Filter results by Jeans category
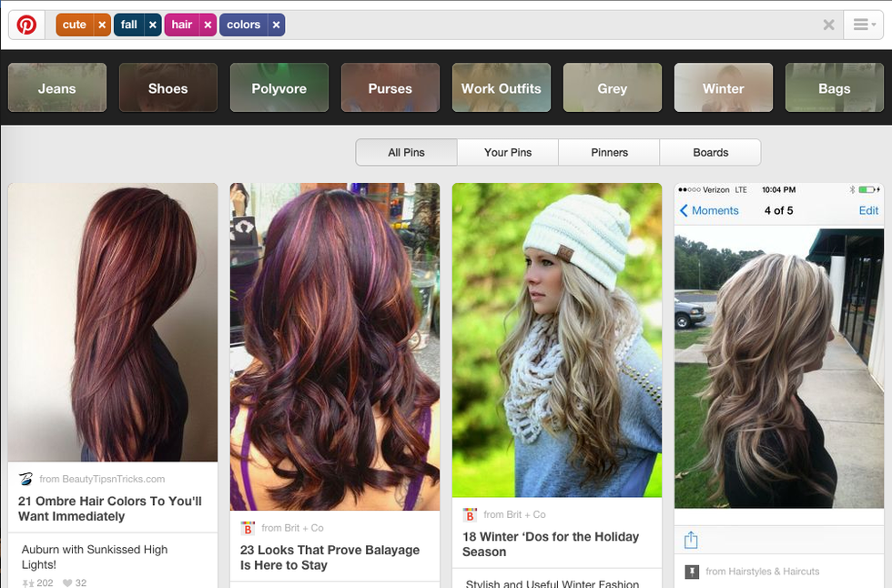 (57, 88)
